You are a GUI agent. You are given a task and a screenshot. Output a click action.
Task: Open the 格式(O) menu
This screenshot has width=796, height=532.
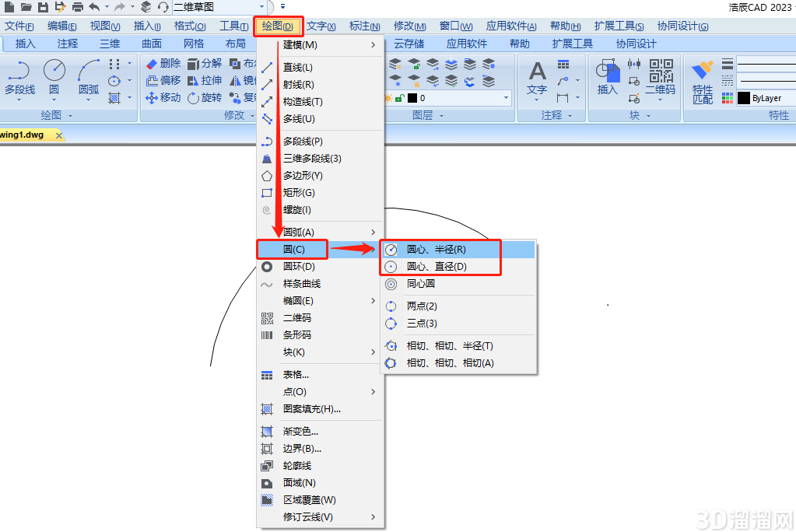190,26
